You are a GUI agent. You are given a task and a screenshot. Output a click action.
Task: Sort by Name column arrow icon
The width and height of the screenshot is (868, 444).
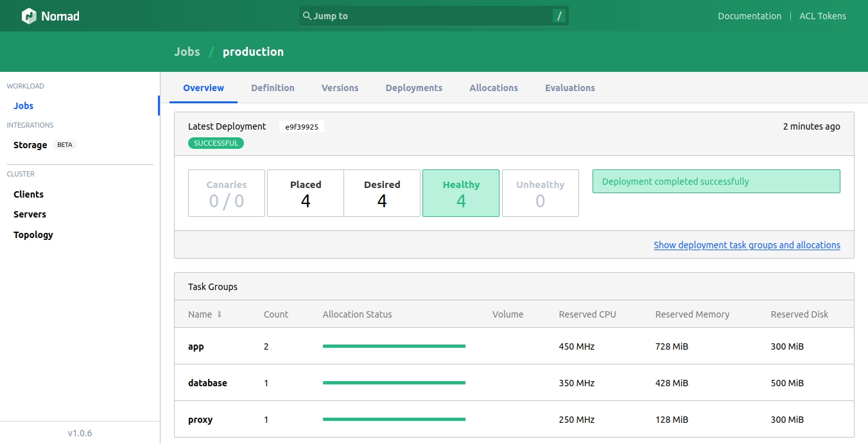tap(220, 314)
